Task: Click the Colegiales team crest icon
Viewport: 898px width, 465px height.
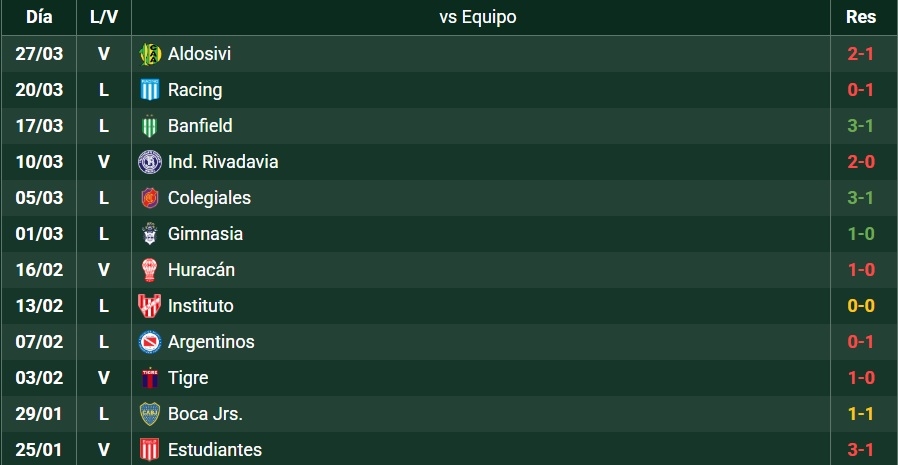Action: pos(150,198)
